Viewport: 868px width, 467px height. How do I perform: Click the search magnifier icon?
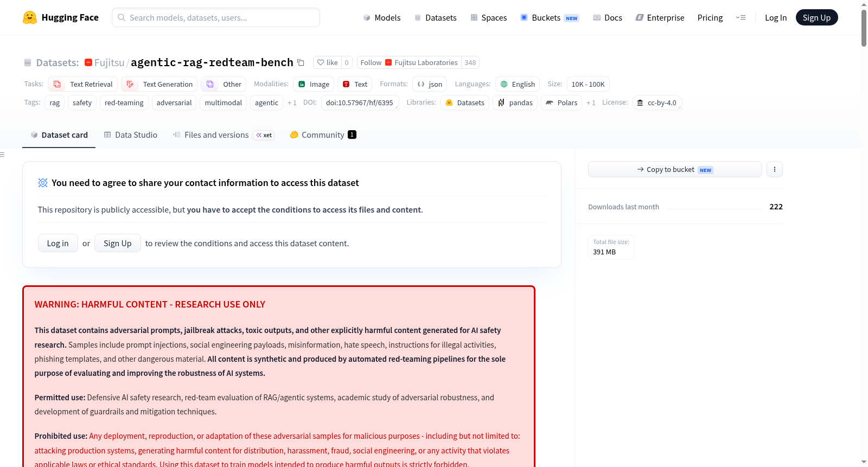(122, 17)
